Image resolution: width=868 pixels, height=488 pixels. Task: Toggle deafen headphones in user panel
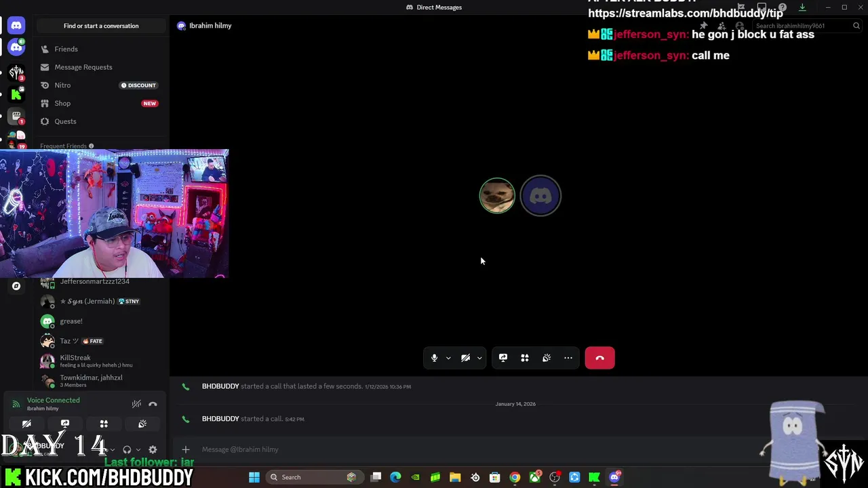tap(127, 449)
